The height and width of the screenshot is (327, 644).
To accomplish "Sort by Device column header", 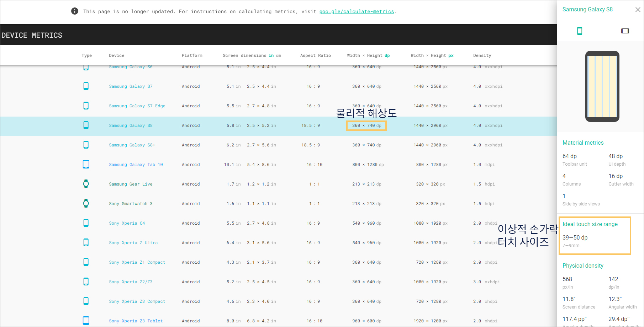I will click(116, 55).
